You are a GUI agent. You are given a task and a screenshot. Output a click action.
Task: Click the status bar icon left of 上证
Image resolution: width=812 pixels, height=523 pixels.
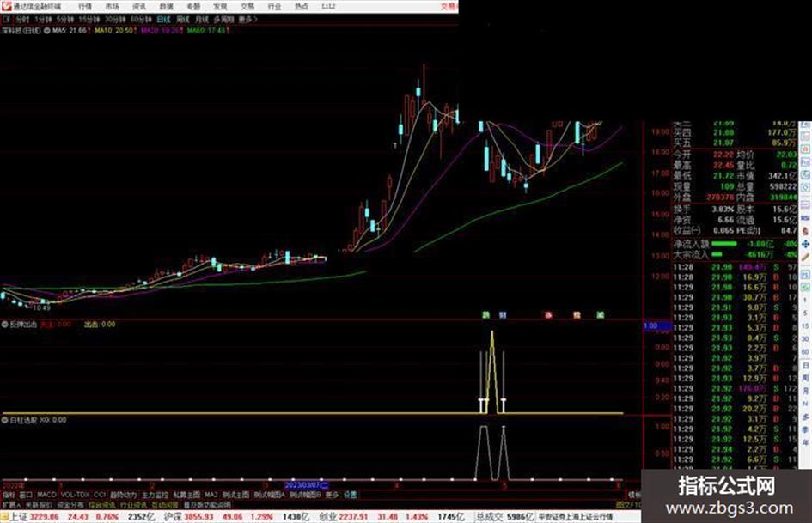pos(4,517)
